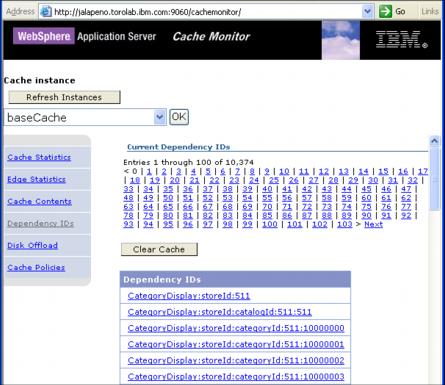This screenshot has height=385, width=445.
Task: Click the Cache Monitor title text
Action: (x=211, y=36)
